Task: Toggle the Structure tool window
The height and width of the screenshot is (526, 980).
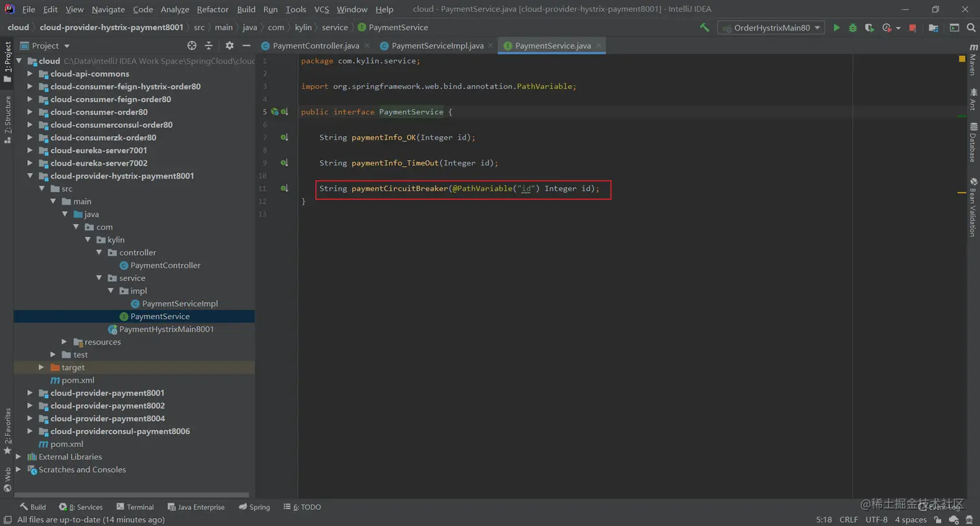Action: coord(8,119)
